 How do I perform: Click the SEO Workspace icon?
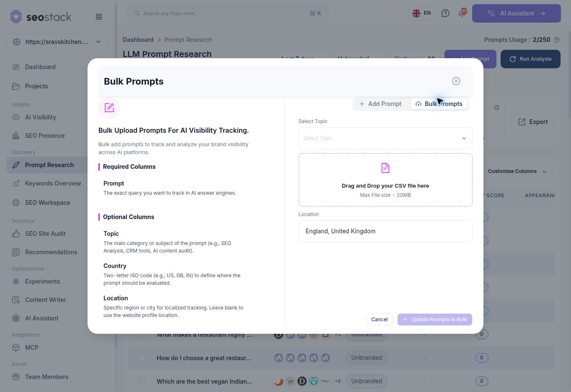[x=16, y=203]
